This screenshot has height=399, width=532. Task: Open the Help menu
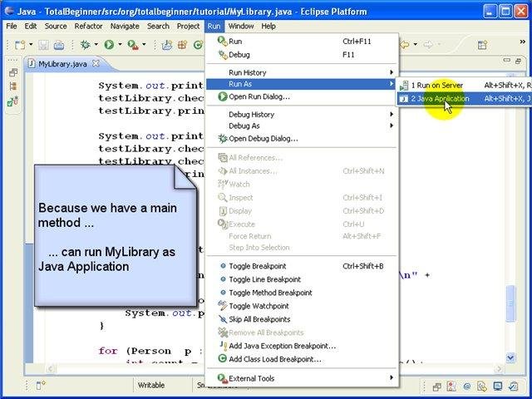(268, 26)
